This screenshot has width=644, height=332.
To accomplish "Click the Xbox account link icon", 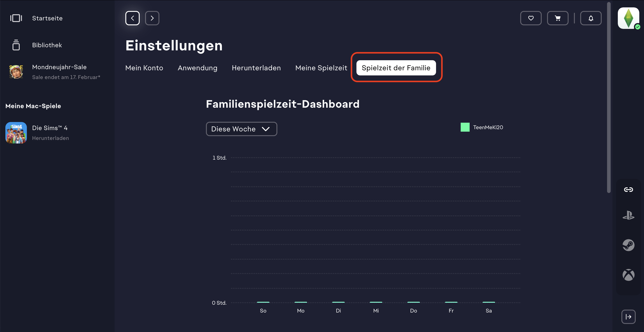I will point(628,275).
